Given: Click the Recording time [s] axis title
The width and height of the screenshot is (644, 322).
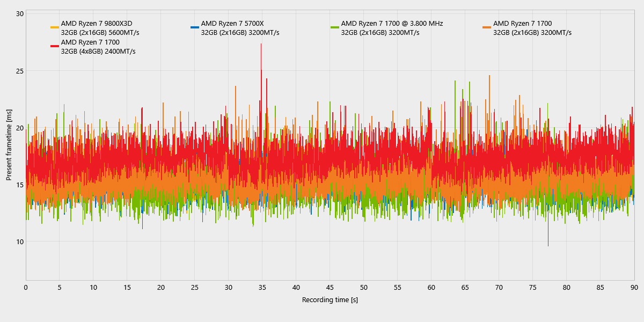Looking at the screenshot, I should coord(330,299).
